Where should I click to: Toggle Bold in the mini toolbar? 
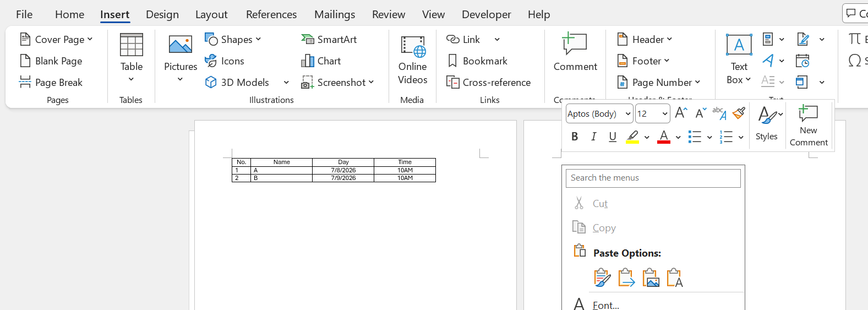click(575, 137)
